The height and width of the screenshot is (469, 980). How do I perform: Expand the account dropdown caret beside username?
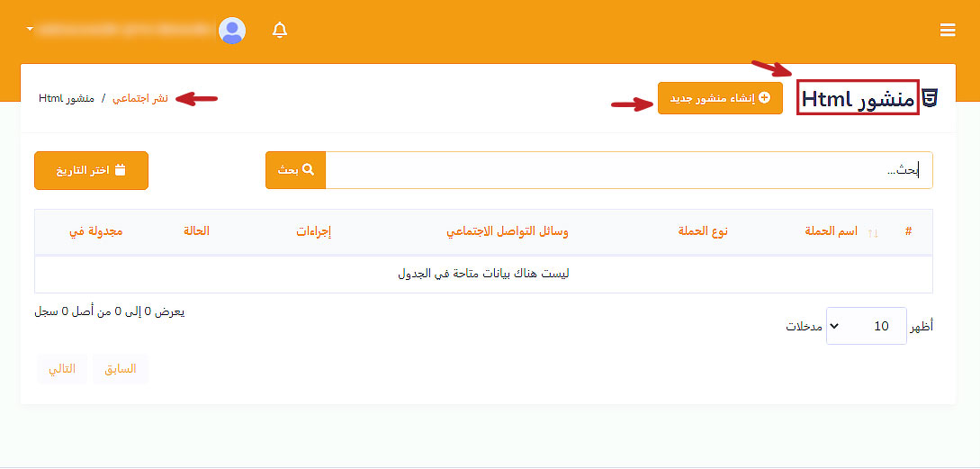30,30
